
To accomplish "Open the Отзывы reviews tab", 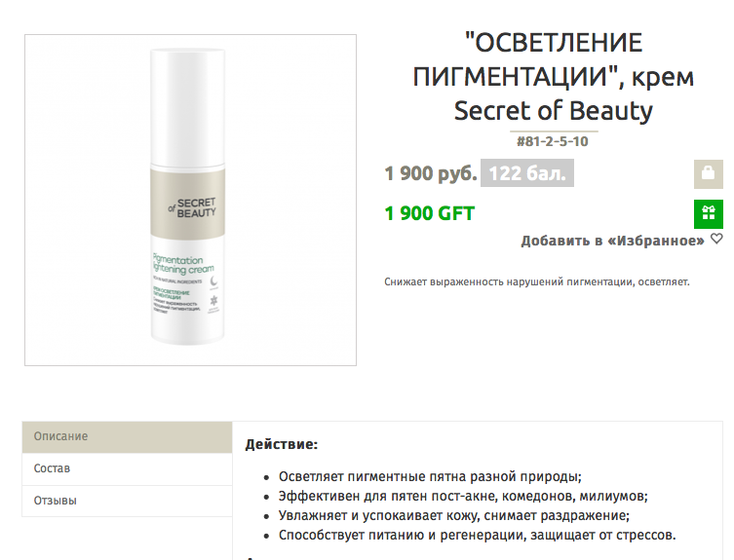I will click(x=128, y=501).
